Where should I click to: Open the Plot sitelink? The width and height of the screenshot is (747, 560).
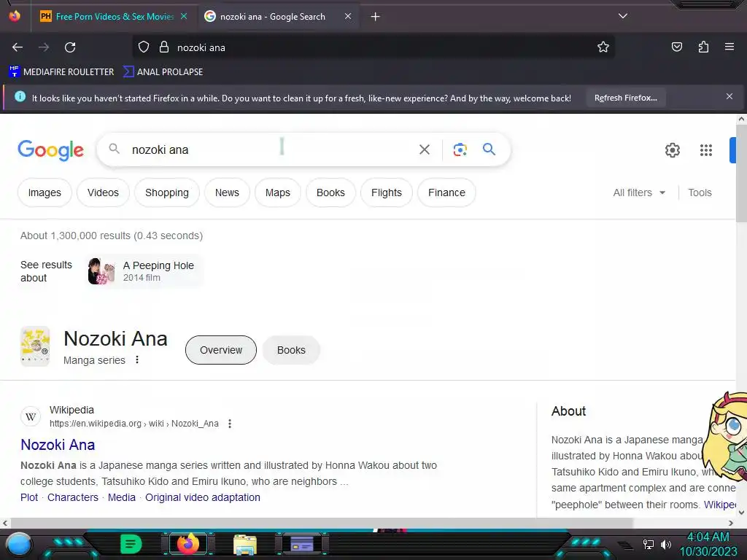(29, 497)
